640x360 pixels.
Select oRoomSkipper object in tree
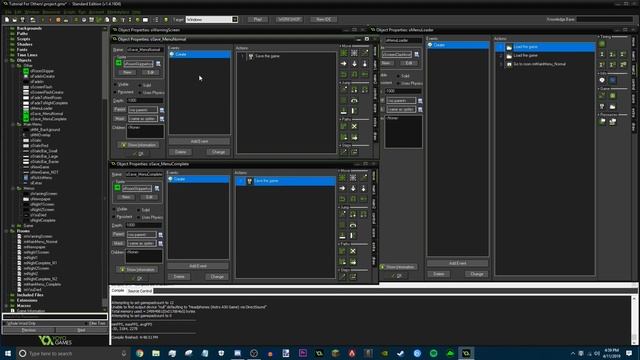(42, 71)
